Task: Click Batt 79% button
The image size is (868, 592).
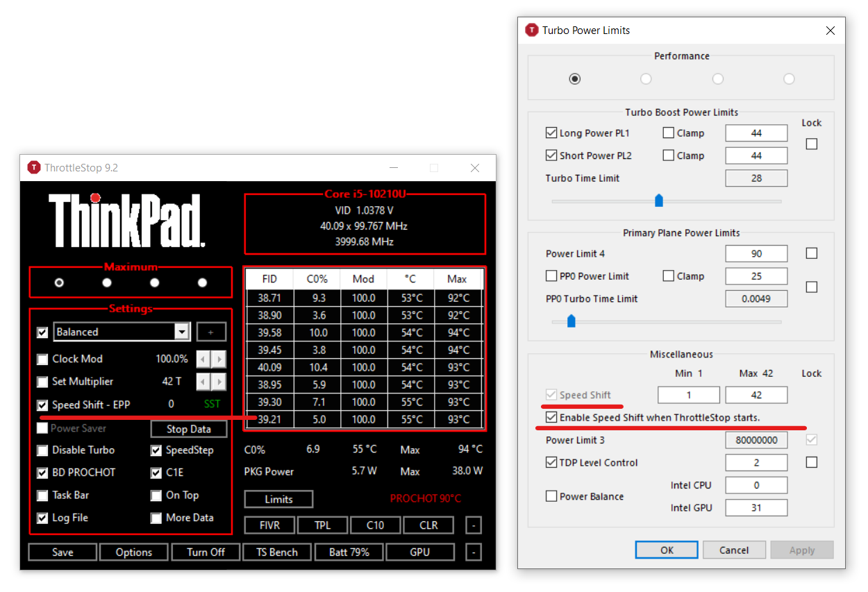Action: click(349, 552)
